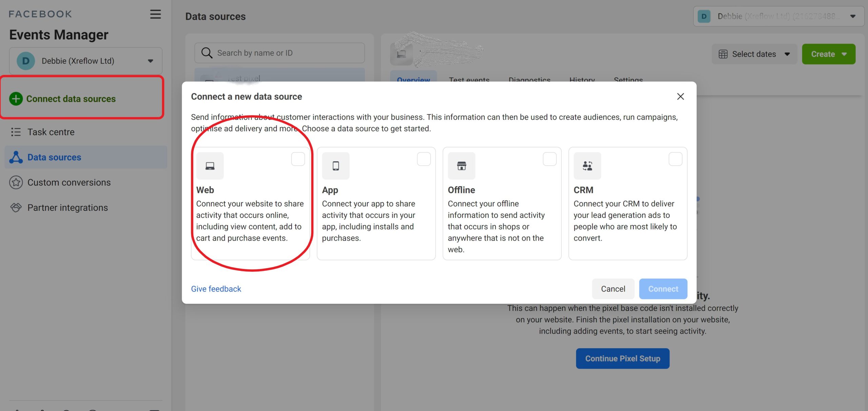Viewport: 868px width, 411px height.
Task: Click Continue Pixel Setup
Action: 623,358
